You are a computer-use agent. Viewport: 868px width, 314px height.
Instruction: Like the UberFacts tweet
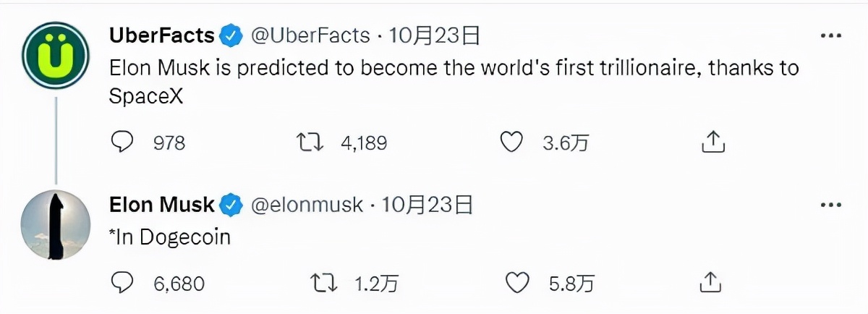[x=512, y=143]
